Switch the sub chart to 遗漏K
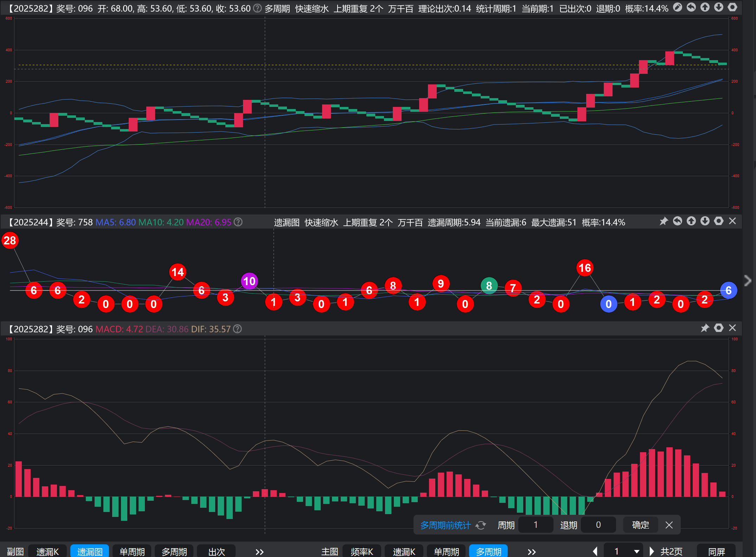The width and height of the screenshot is (756, 557). pyautogui.click(x=48, y=551)
